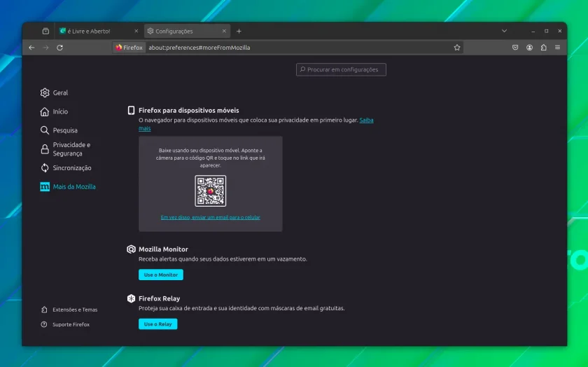Screen dimensions: 588x367
Task: Open the Firefox View icon in tab bar
Action: (45, 31)
